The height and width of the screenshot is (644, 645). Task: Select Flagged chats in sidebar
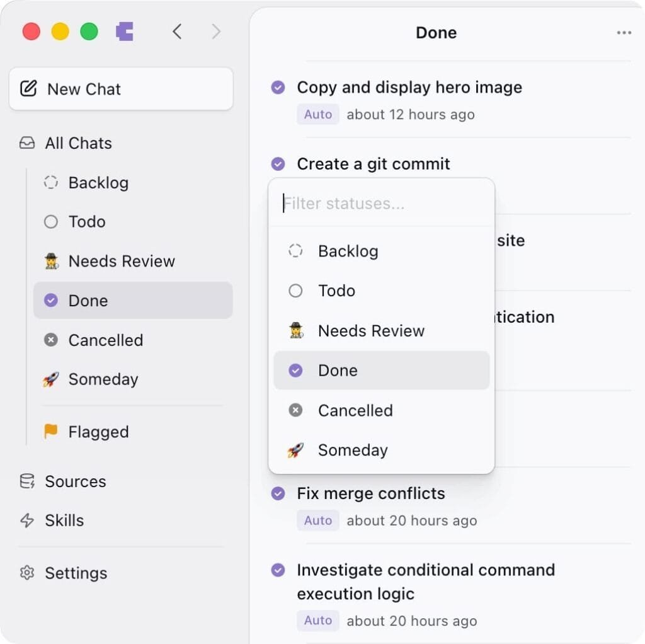pos(98,432)
